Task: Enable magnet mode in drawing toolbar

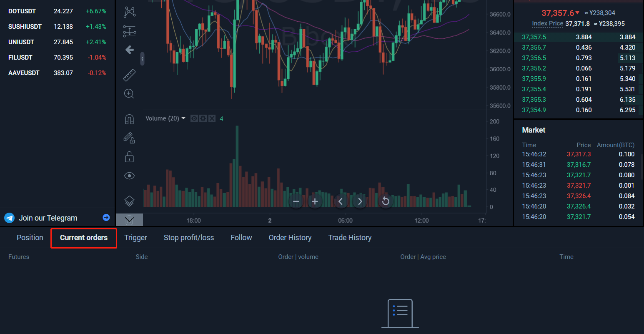Action: [129, 120]
